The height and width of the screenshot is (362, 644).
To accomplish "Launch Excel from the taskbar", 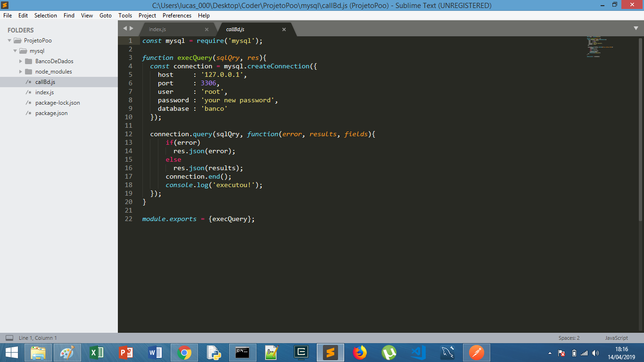I will click(x=97, y=353).
